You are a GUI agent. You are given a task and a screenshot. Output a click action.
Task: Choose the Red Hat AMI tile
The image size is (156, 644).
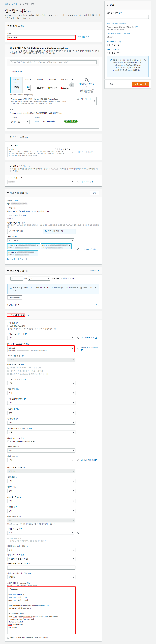pos(64,85)
